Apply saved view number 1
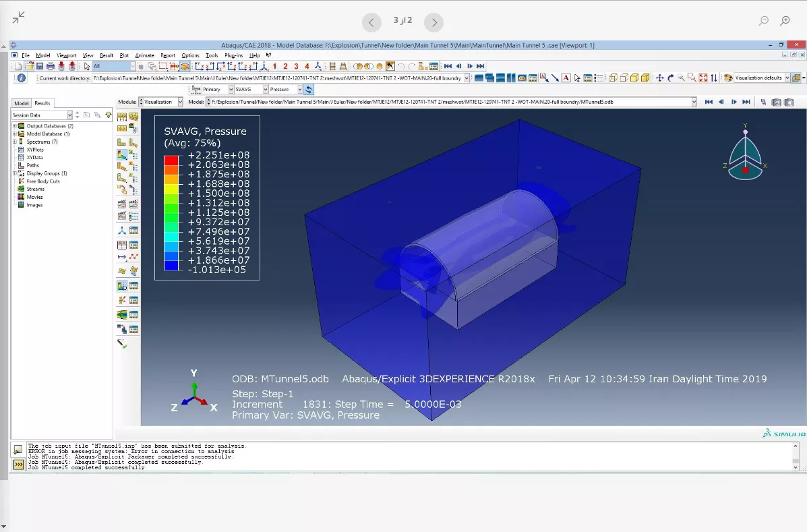807x532 pixels. 275,66
